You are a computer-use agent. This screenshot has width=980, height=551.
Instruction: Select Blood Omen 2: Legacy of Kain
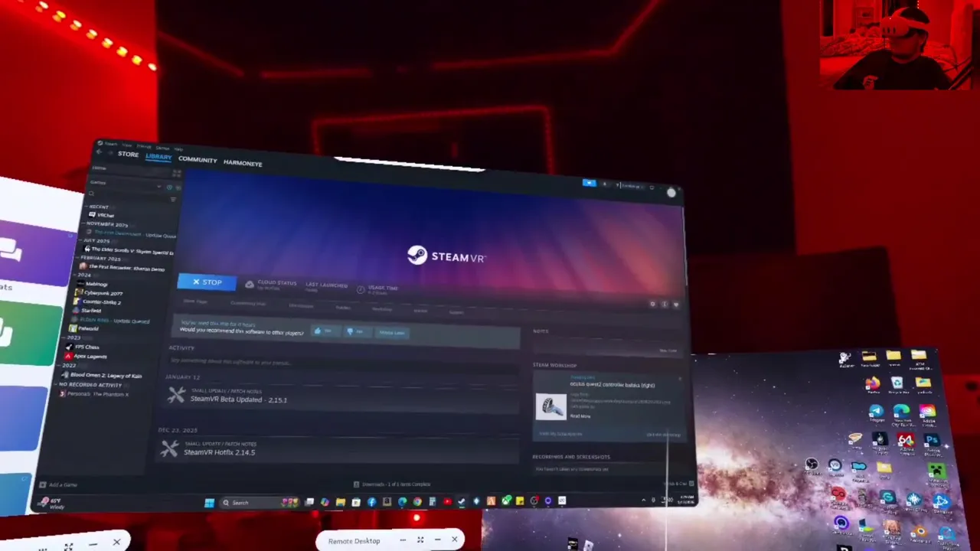click(101, 375)
